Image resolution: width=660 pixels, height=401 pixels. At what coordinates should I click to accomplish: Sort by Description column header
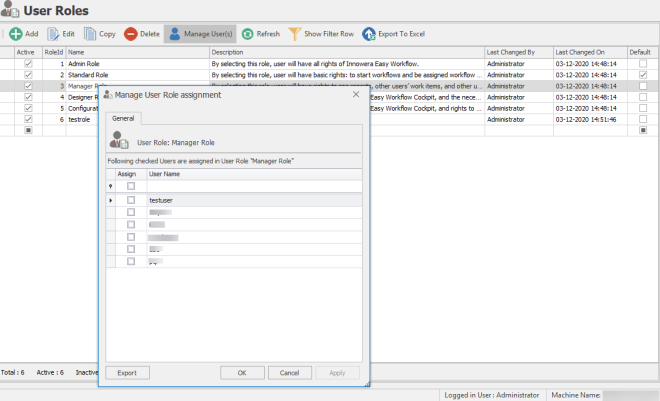coord(347,52)
